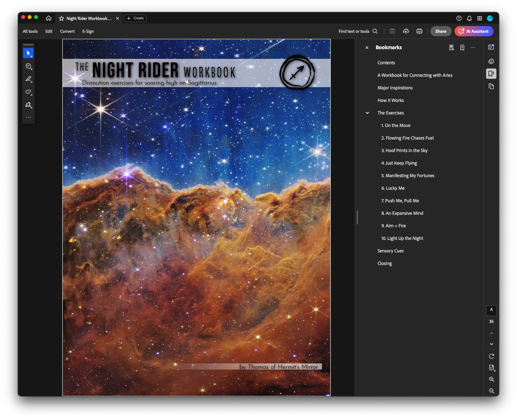Screen dimensions: 517x420
Task: Rotate the page view clockwise
Action: coord(492,356)
